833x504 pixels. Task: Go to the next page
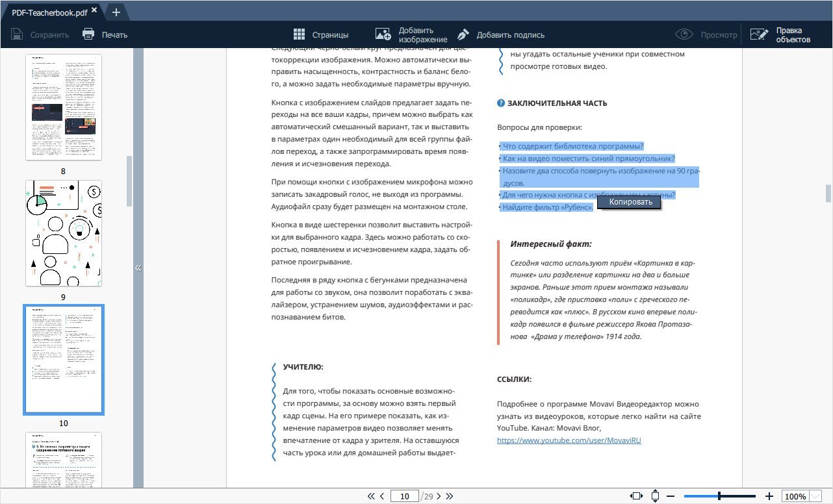pyautogui.click(x=439, y=496)
